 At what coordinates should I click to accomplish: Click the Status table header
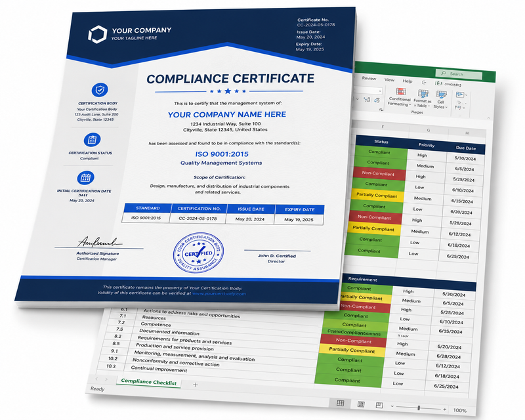(381, 142)
